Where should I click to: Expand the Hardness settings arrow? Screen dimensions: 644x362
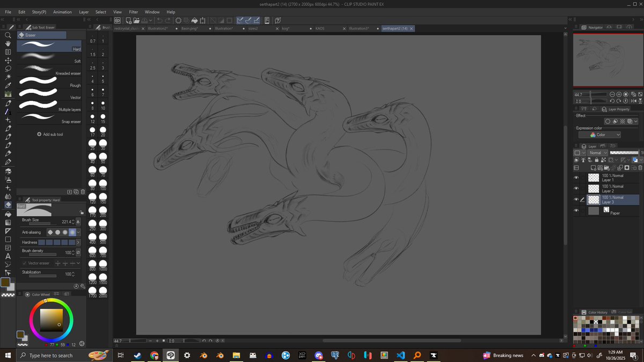pyautogui.click(x=79, y=242)
